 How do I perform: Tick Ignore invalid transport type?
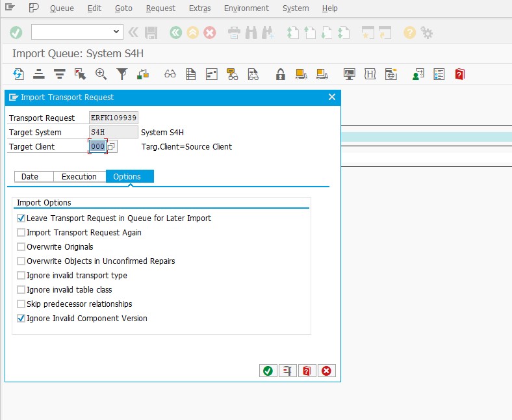(x=21, y=275)
